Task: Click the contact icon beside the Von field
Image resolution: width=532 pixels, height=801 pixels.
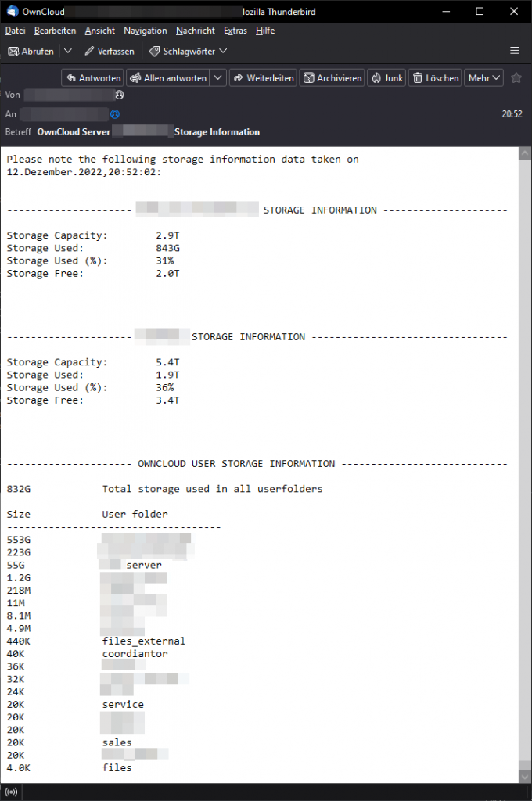Action: point(120,95)
